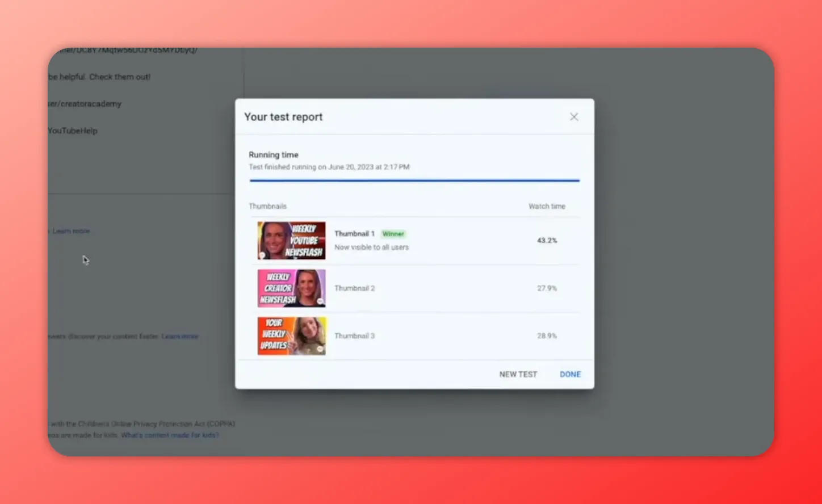Image resolution: width=822 pixels, height=504 pixels.
Task: Open the Learn more link near the cursor
Action: click(71, 231)
